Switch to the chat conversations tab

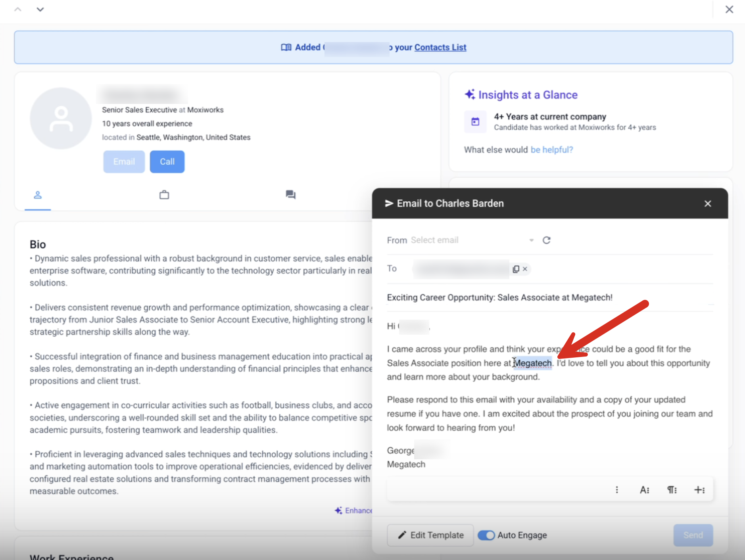(x=291, y=195)
